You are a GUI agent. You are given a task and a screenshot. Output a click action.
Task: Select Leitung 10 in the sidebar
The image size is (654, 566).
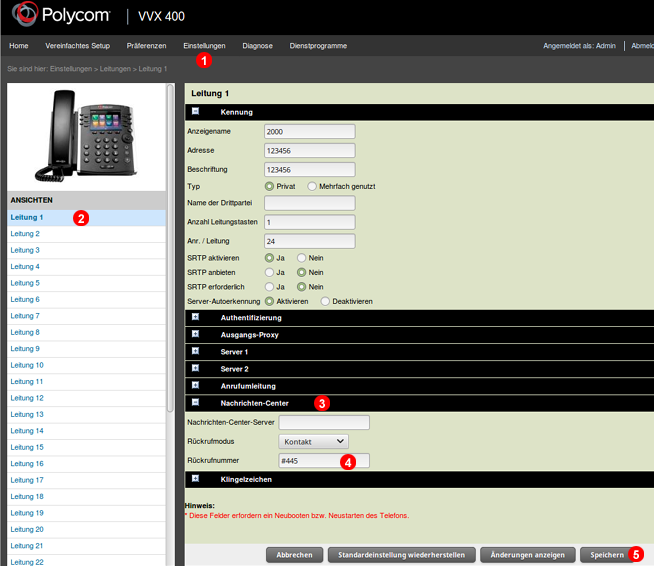pyautogui.click(x=86, y=365)
